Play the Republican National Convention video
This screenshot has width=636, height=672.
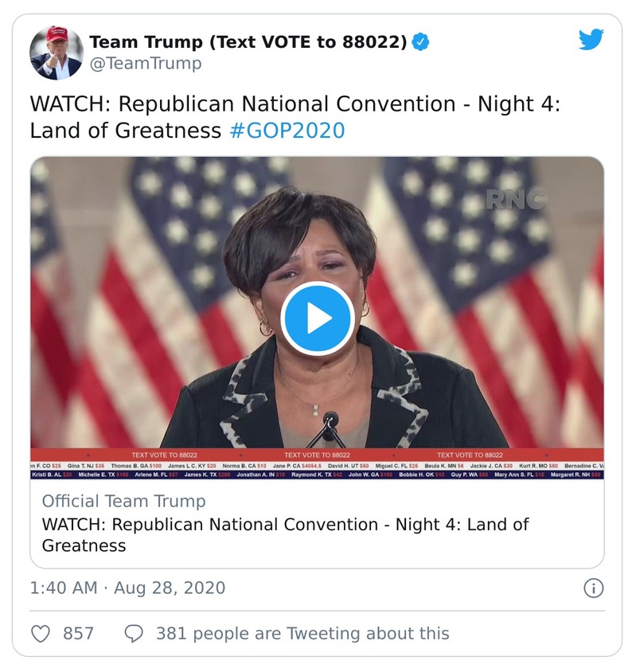[x=318, y=318]
